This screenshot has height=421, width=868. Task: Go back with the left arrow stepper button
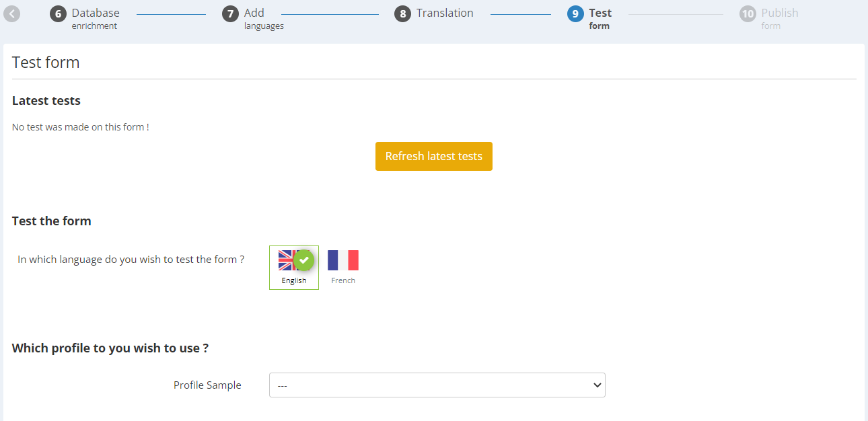pos(11,13)
